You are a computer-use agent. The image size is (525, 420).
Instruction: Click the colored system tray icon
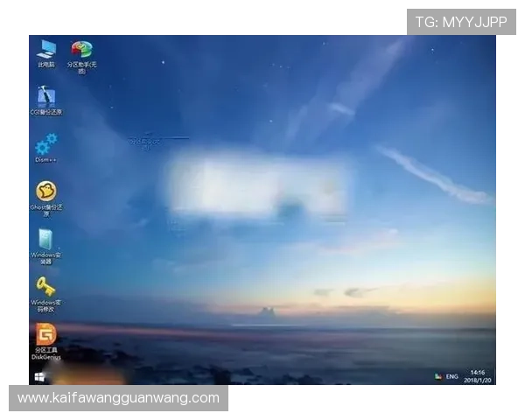[x=438, y=376]
